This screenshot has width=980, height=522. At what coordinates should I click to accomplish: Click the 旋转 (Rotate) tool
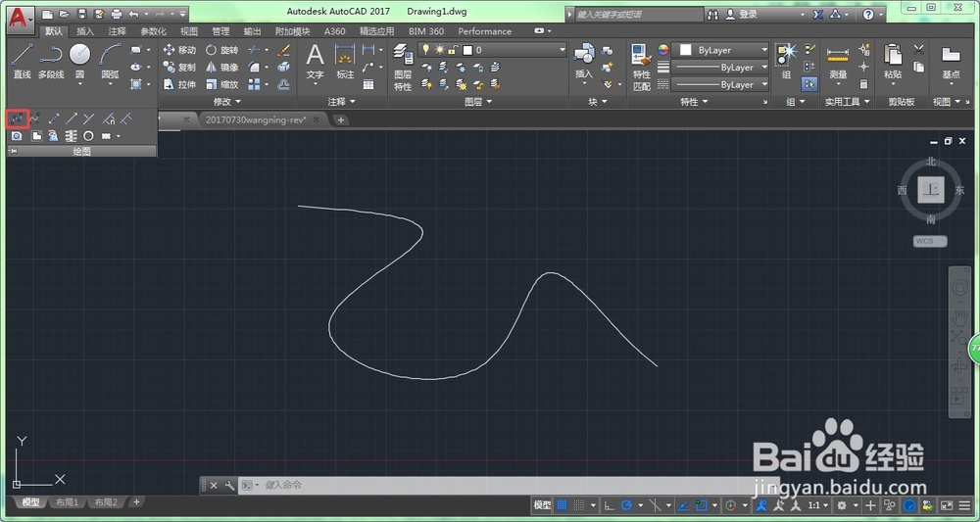[221, 50]
